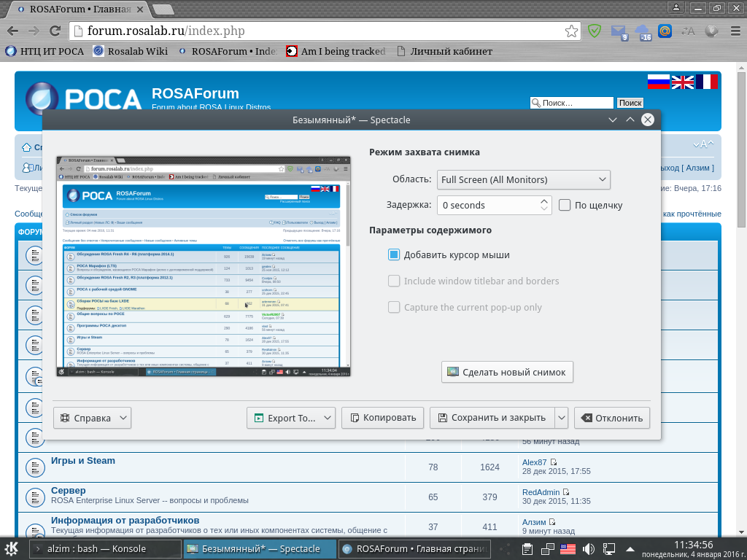Click the screenshot preview thumbnail in Spectacle
This screenshot has width=747, height=560.
(204, 266)
